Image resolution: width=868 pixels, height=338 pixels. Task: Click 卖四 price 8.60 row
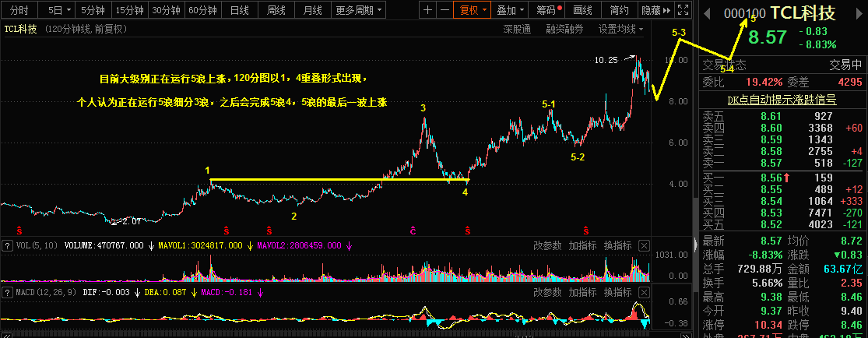(782, 128)
